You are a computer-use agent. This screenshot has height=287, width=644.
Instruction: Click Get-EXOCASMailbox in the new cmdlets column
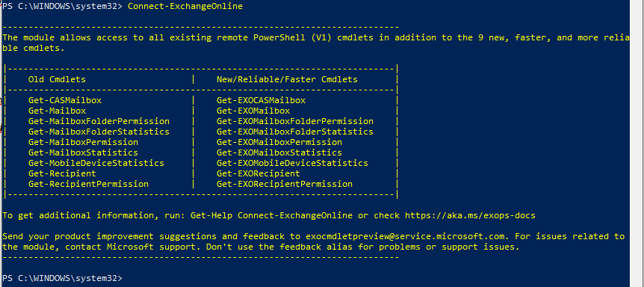tap(261, 100)
